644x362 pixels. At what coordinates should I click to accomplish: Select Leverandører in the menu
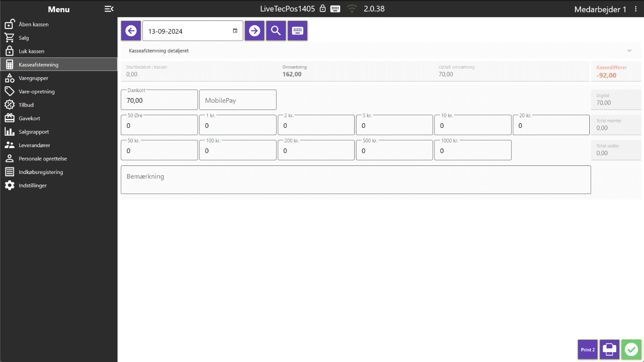point(59,145)
